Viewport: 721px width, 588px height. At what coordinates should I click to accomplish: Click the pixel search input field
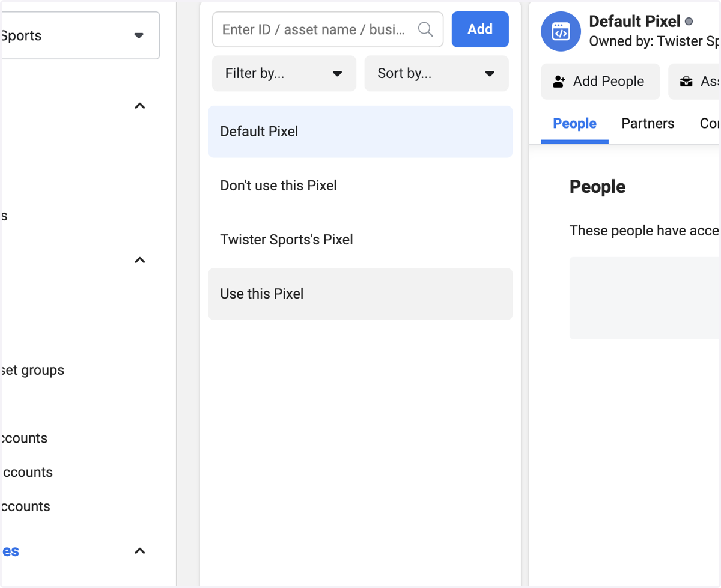327,29
